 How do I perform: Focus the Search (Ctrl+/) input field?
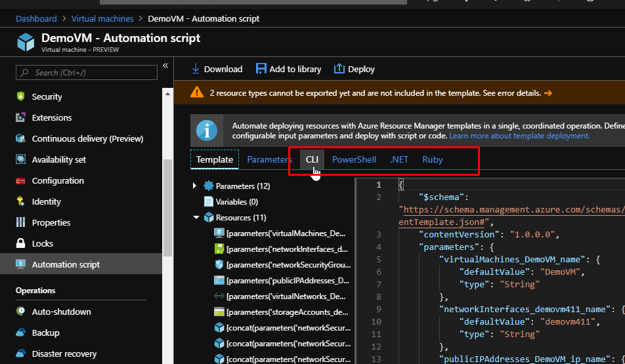pyautogui.click(x=87, y=73)
